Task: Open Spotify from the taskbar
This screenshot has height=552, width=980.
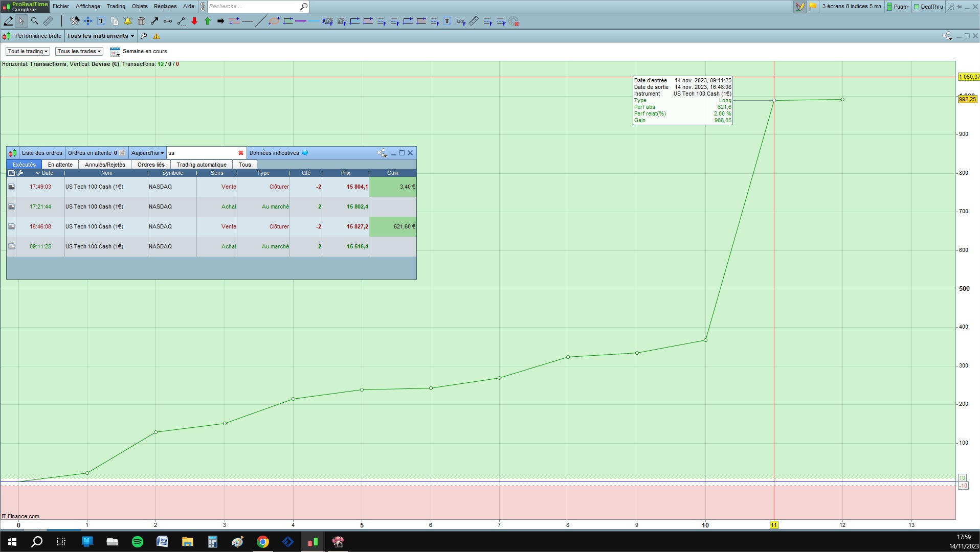Action: pyautogui.click(x=138, y=542)
